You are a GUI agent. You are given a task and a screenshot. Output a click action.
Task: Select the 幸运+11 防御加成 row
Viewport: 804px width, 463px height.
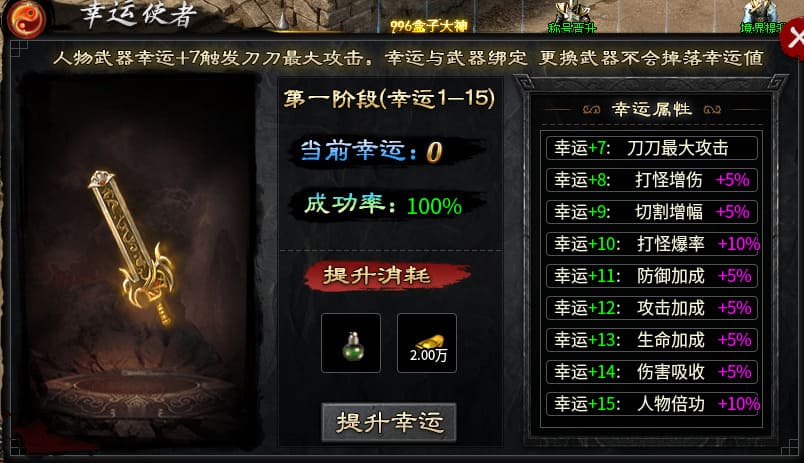[x=652, y=276]
